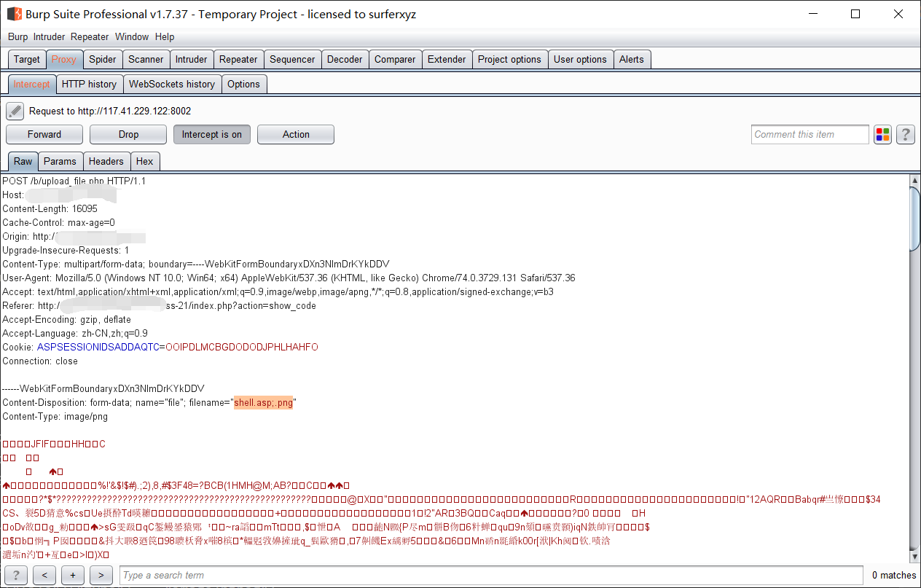Click the search term input field
The image size is (921, 588).
click(491, 575)
